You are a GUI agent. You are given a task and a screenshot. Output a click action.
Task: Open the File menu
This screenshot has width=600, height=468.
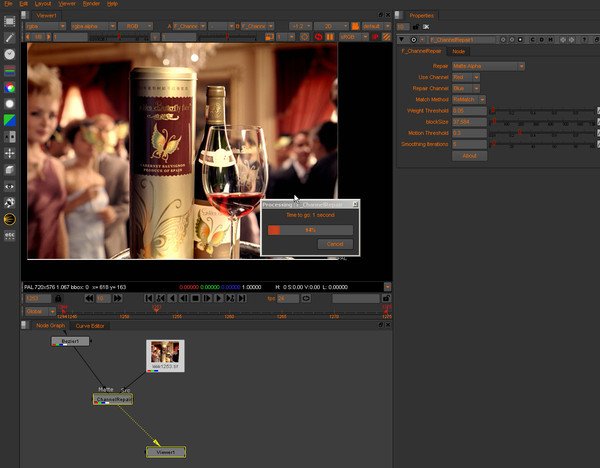[8, 4]
